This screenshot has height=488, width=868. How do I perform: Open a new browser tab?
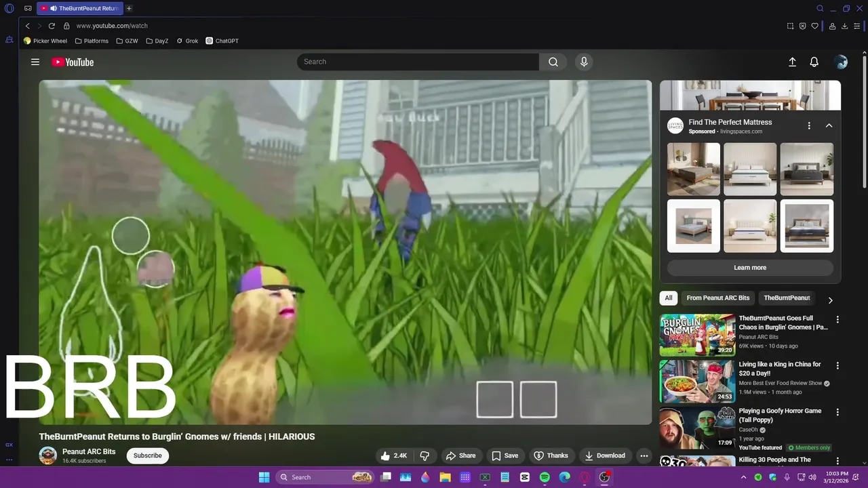(129, 9)
